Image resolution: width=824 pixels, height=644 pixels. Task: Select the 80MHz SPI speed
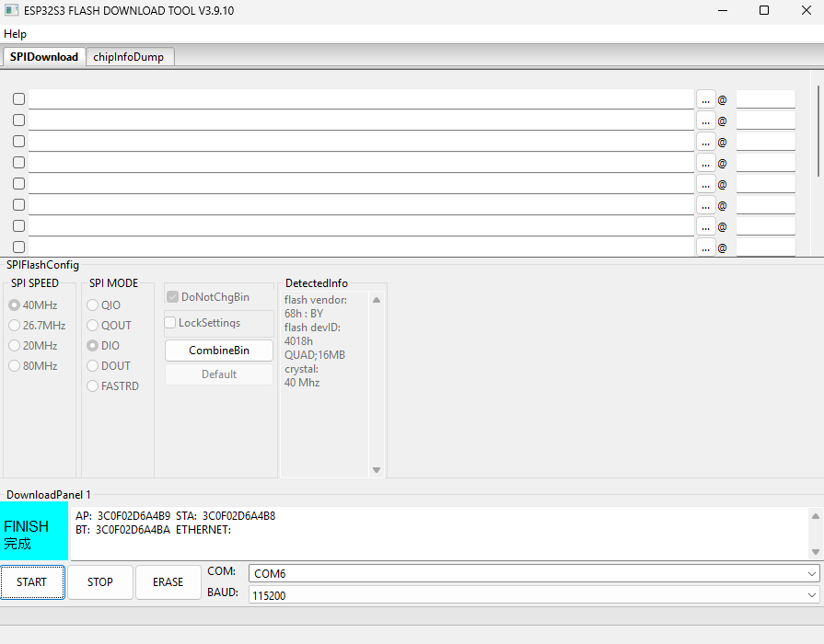(33, 366)
